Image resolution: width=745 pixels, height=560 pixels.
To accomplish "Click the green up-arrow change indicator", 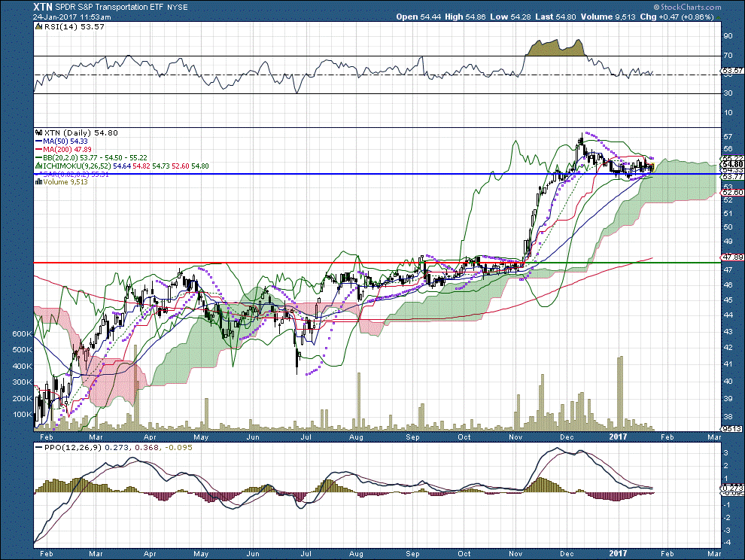I will [718, 17].
